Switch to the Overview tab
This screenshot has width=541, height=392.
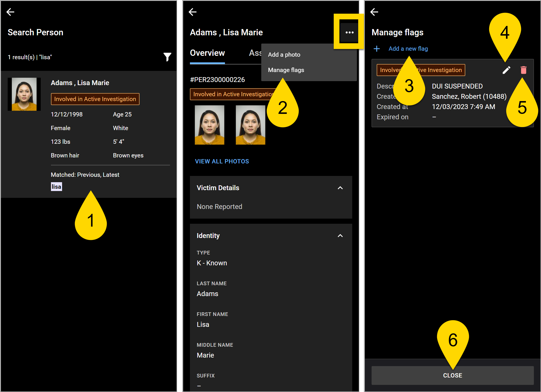pyautogui.click(x=207, y=53)
